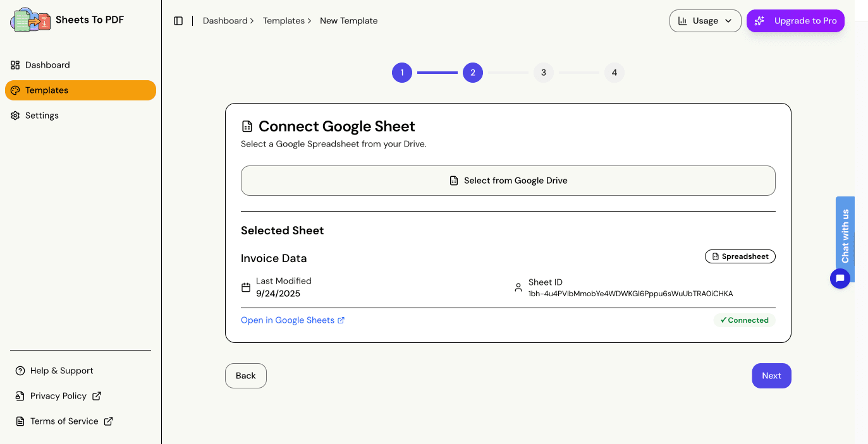Open the Chat with us side tab
The image size is (868, 444).
click(x=845, y=236)
